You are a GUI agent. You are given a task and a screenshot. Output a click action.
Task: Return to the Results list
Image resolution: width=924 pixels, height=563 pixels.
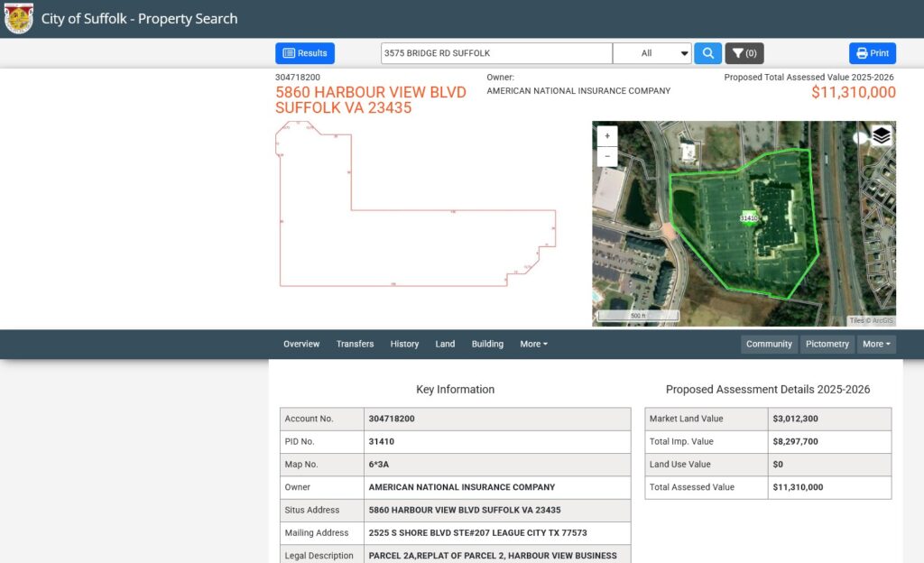[x=305, y=53]
